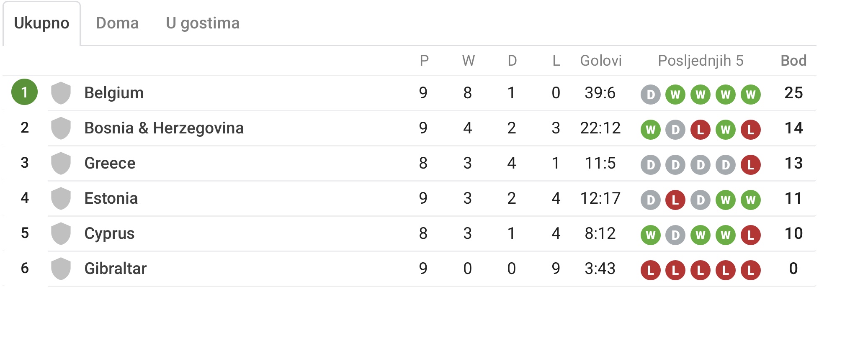The height and width of the screenshot is (343, 868).
Task: Click Belgium's first form badge, the draw
Action: (x=650, y=95)
